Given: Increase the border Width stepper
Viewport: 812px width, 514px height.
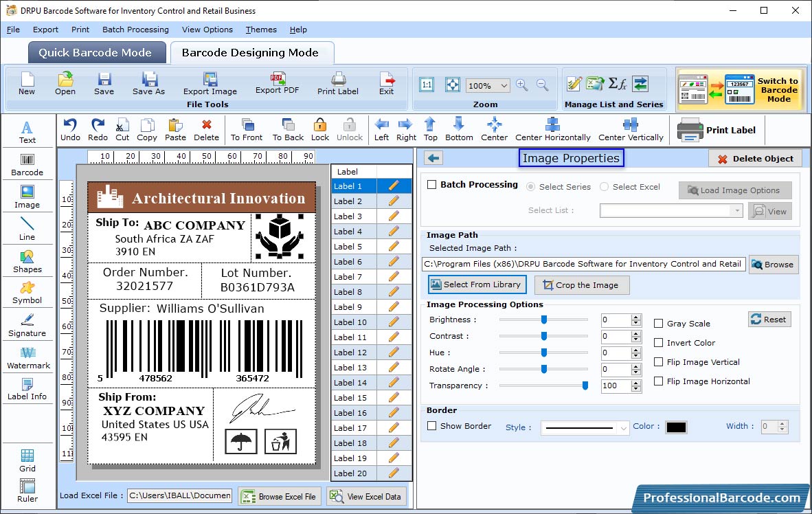Looking at the screenshot, I should coord(782,424).
